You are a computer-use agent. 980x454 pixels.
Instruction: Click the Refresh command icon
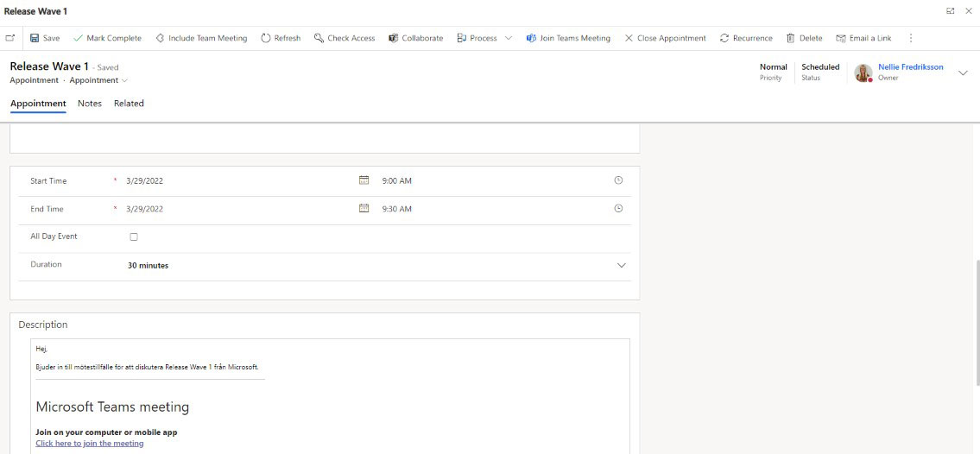[266, 38]
